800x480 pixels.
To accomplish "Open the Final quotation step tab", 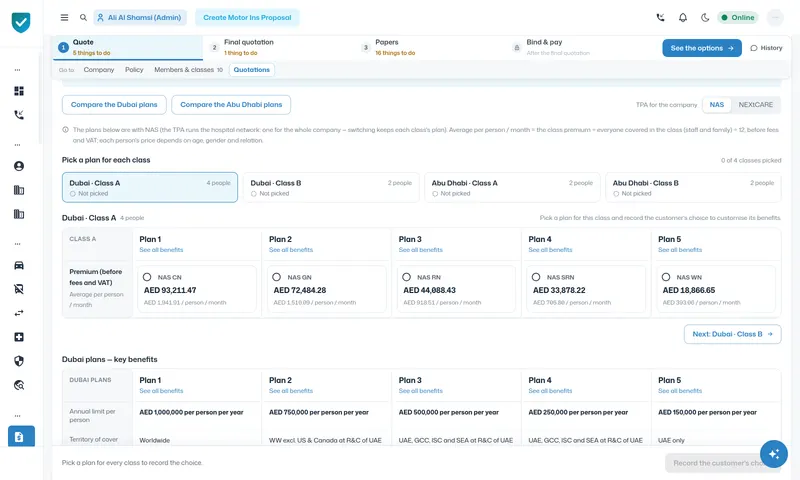I will point(279,47).
